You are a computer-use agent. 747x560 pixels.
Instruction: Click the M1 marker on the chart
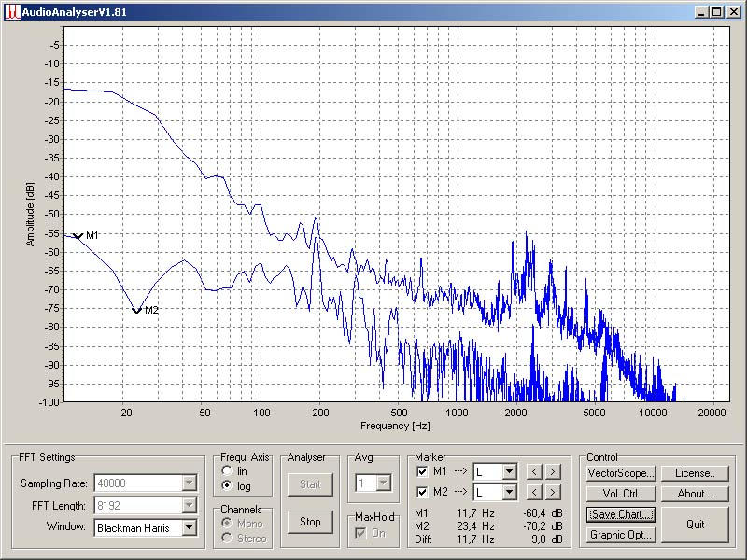pyautogui.click(x=78, y=236)
